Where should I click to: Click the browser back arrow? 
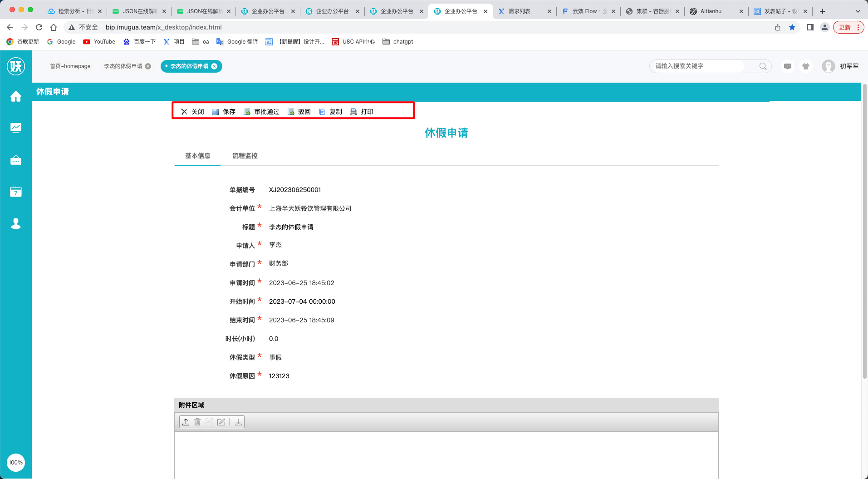[x=10, y=27]
